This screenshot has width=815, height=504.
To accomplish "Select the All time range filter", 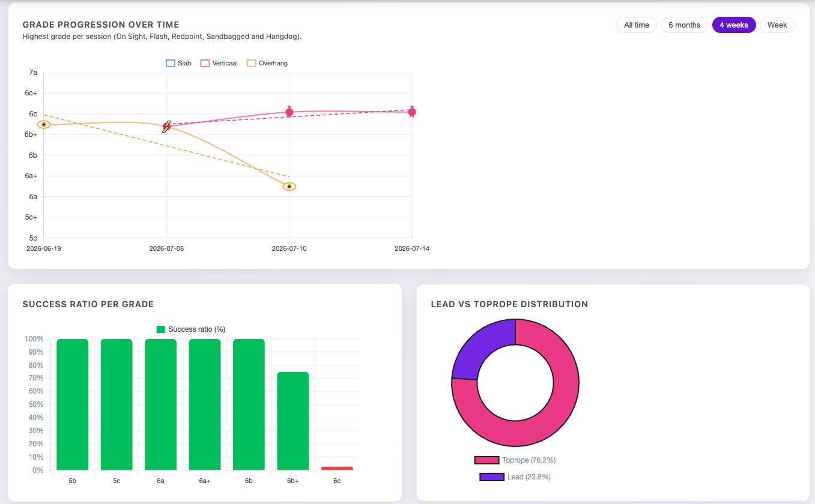I will tap(636, 25).
